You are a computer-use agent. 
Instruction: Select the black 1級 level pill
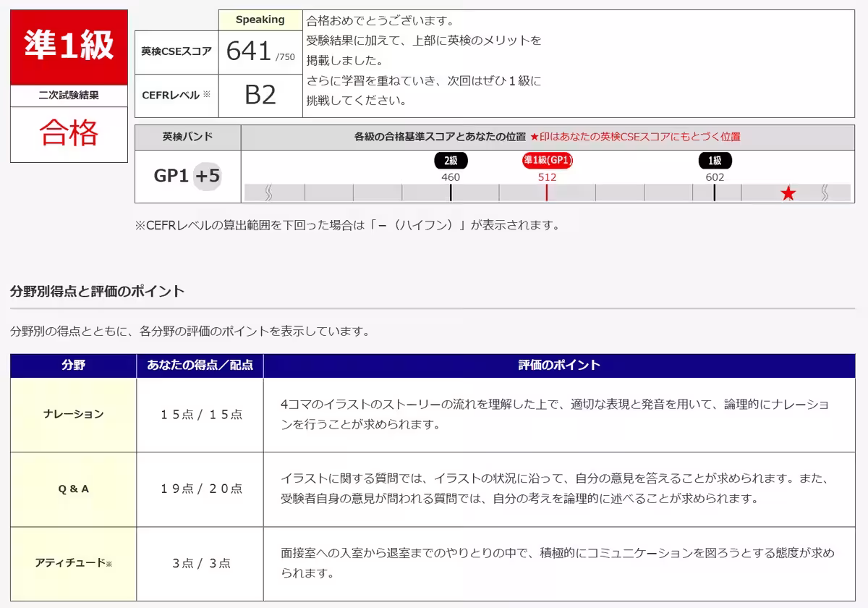714,161
